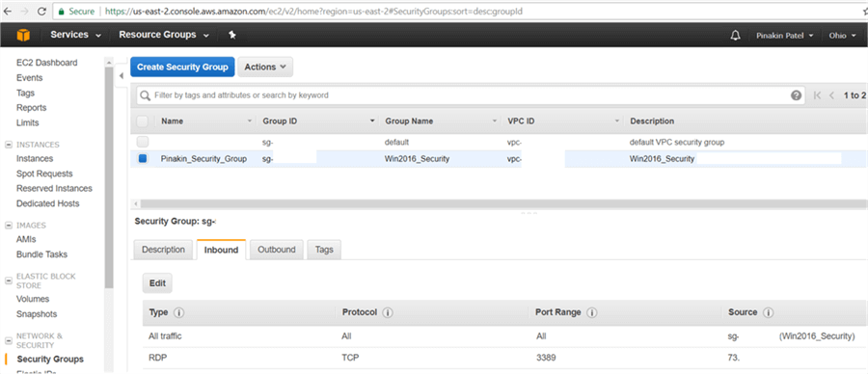Screen dimensions: 868x374
Task: Click Edit inbound rules button
Action: [158, 282]
